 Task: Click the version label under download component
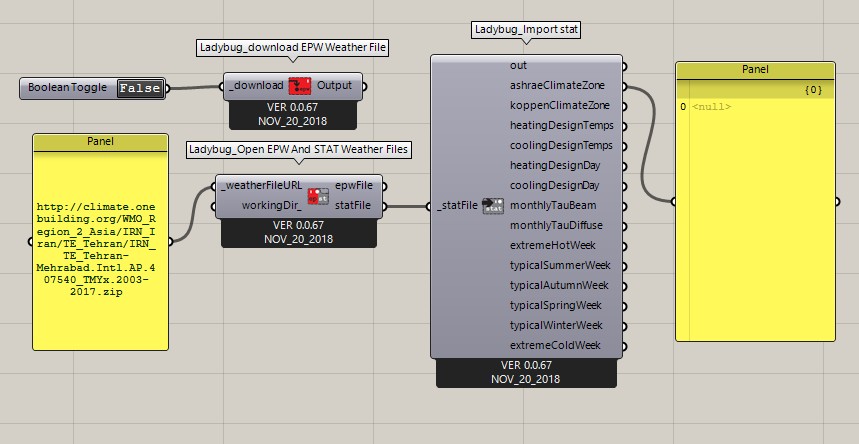coord(293,115)
